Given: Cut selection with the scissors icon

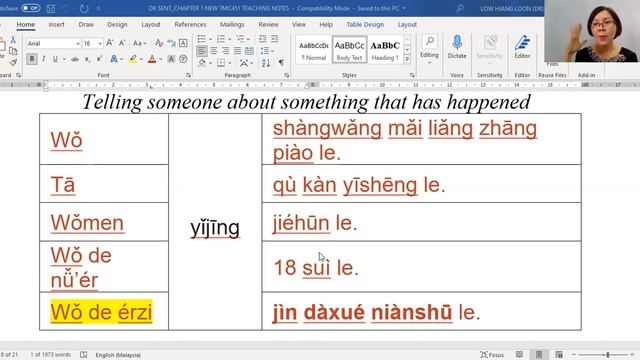Looking at the screenshot, I should click(x=13, y=40).
